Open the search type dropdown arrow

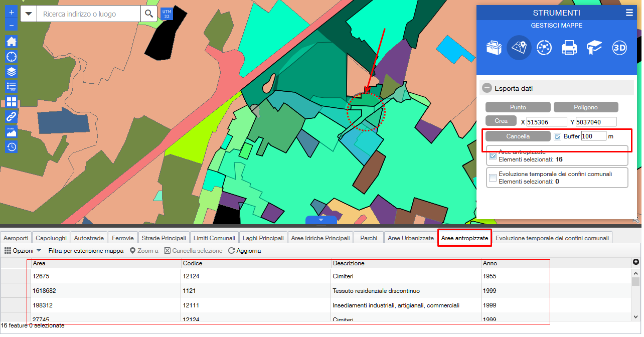pos(29,14)
